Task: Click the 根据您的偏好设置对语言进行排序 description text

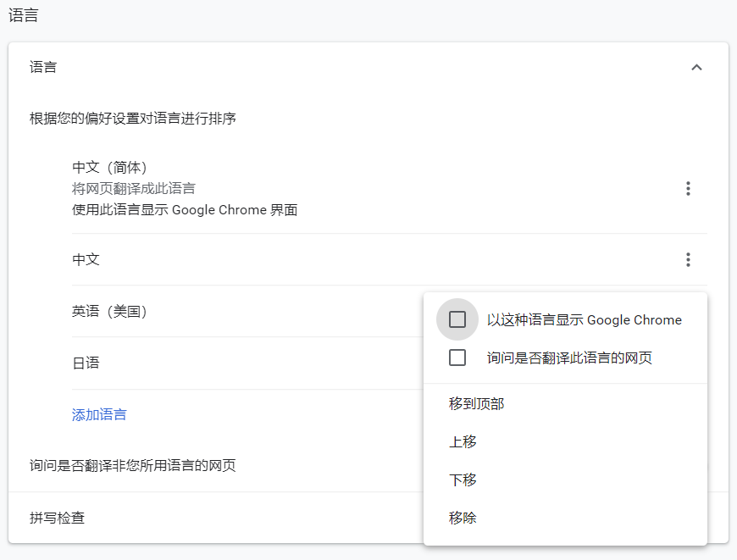Action: [x=132, y=119]
